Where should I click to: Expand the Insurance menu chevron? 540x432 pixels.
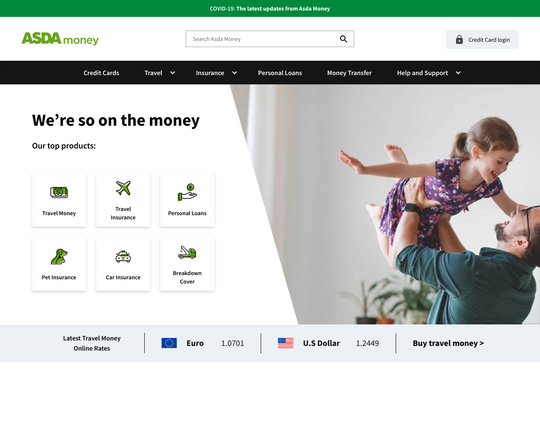point(234,73)
